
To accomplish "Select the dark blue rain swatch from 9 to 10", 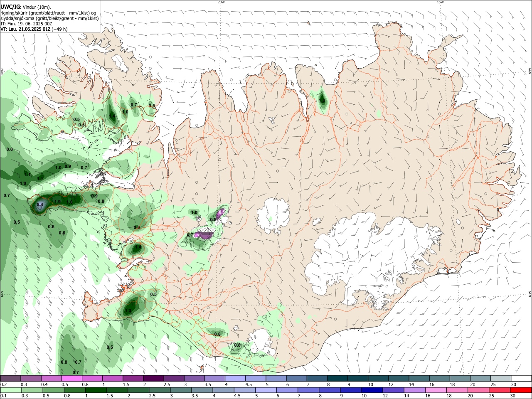I will click(x=351, y=390).
